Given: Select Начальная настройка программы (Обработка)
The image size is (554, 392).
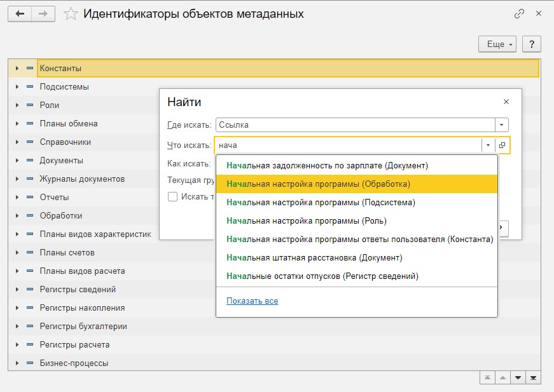Looking at the screenshot, I should click(x=356, y=184).
